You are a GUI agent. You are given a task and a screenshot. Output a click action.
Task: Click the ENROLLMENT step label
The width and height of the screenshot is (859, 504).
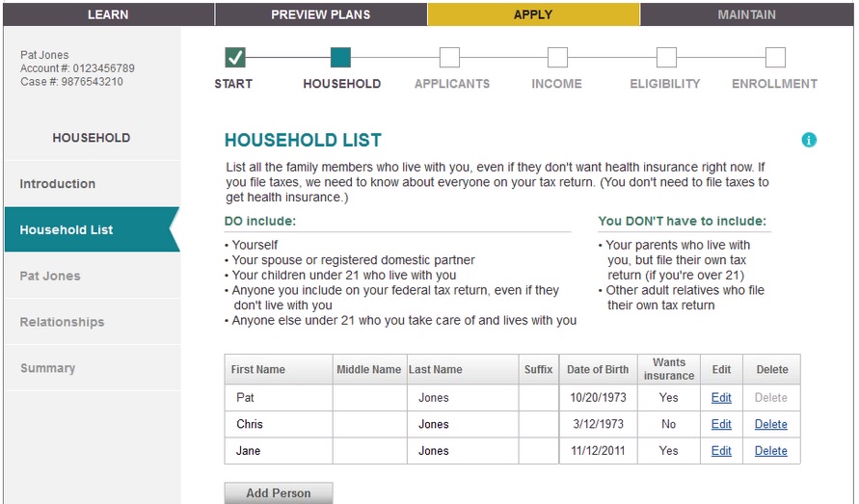[x=774, y=84]
